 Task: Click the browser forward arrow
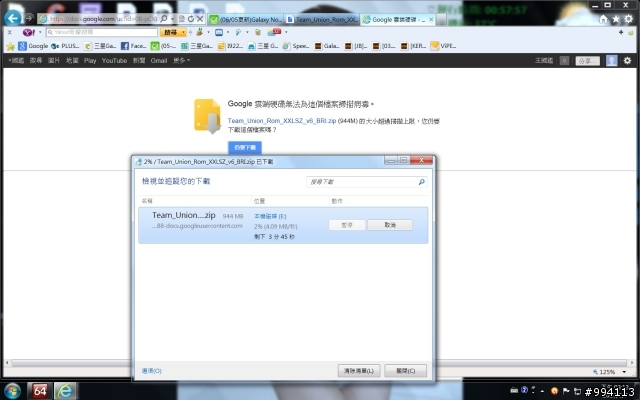click(29, 18)
